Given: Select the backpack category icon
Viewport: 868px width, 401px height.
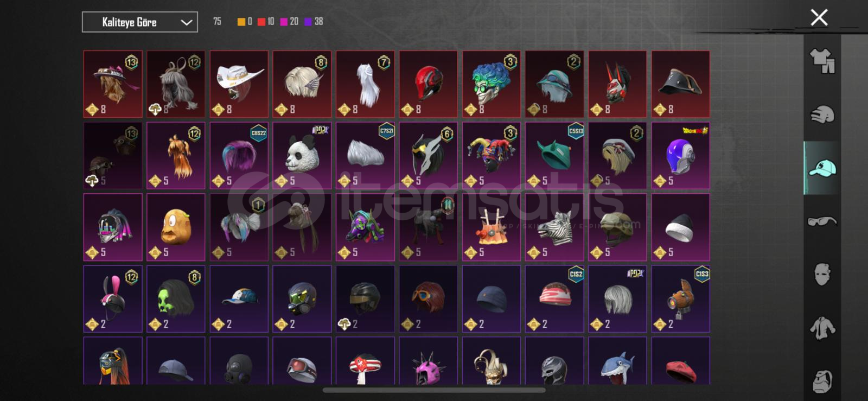Looking at the screenshot, I should point(822,380).
